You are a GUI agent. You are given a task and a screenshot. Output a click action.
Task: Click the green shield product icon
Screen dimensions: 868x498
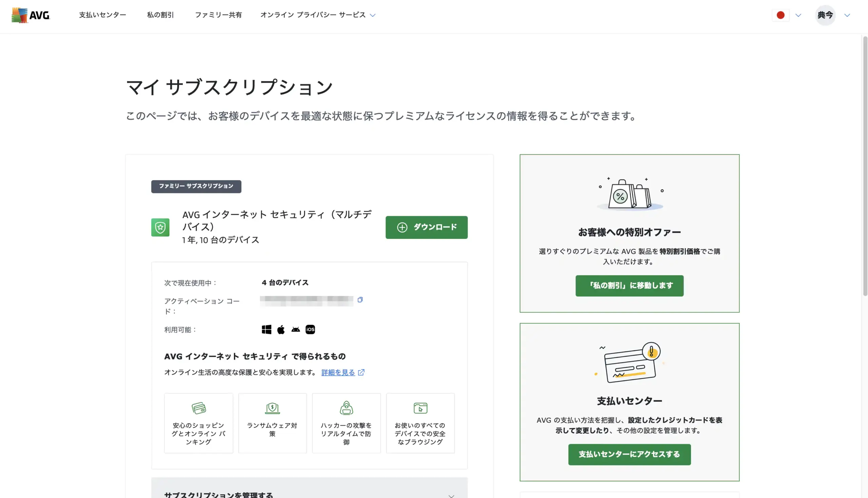point(160,227)
